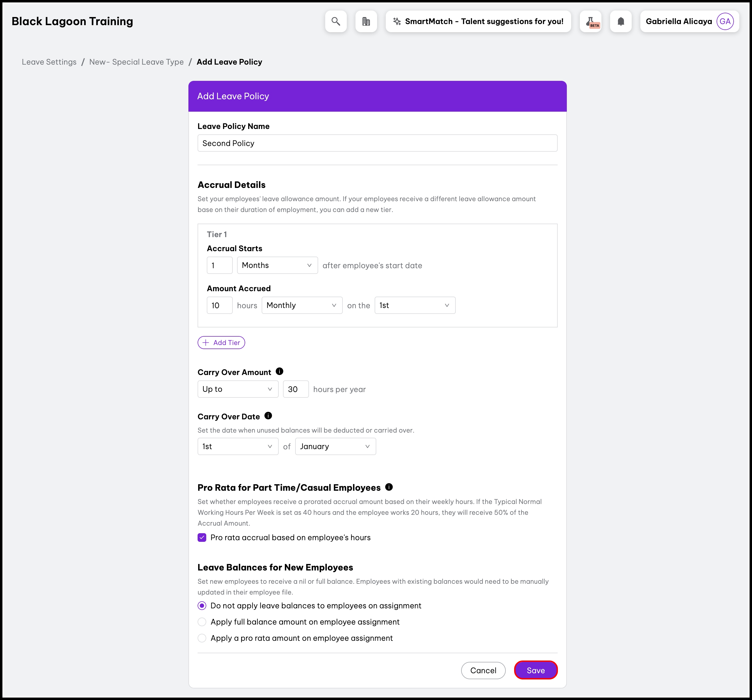This screenshot has height=700, width=752.
Task: Go to Leave Settings breadcrumb
Action: [49, 62]
